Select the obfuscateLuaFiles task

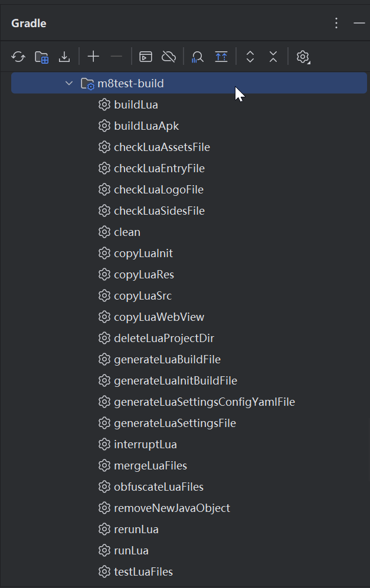pos(158,487)
